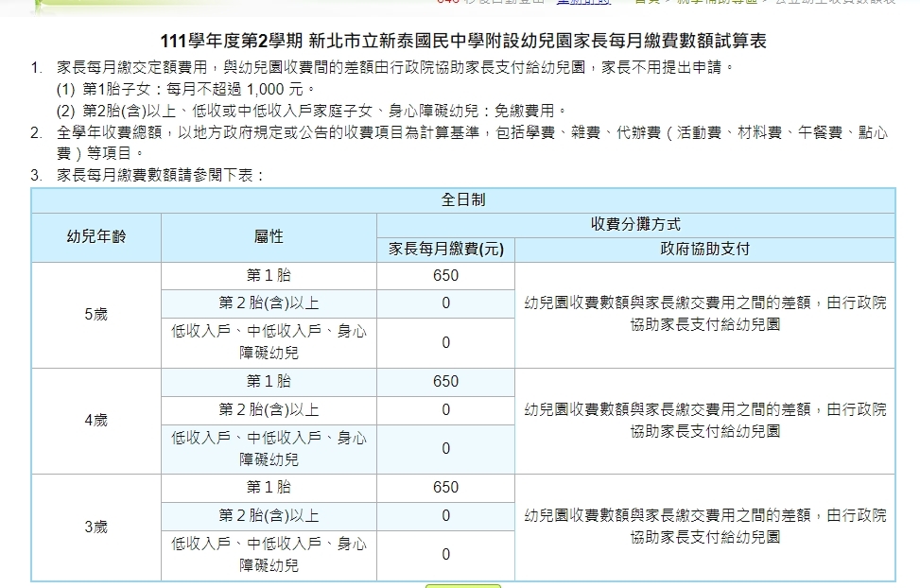
Task: Select the 650 fee for 3歲 第 1 胎
Action: [x=446, y=488]
